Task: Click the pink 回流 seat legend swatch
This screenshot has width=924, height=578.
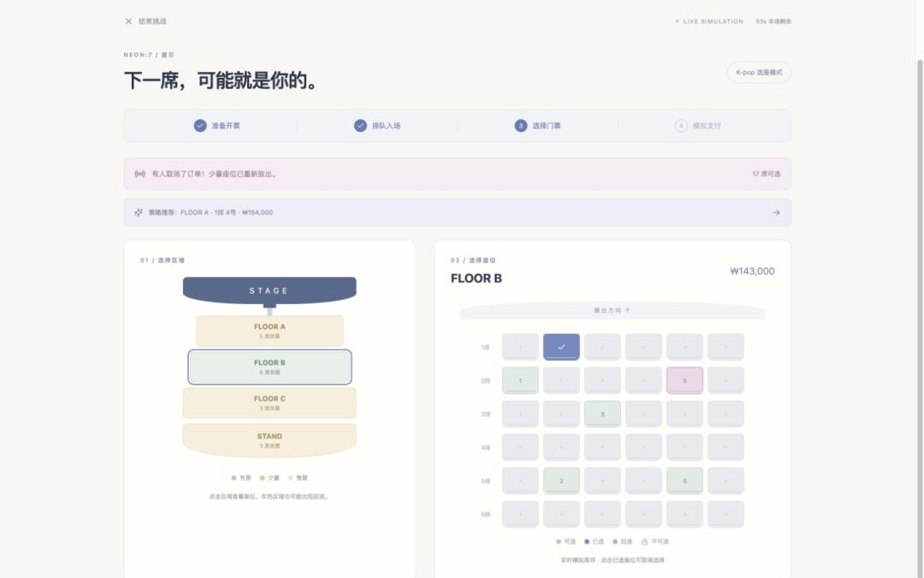Action: [x=615, y=541]
